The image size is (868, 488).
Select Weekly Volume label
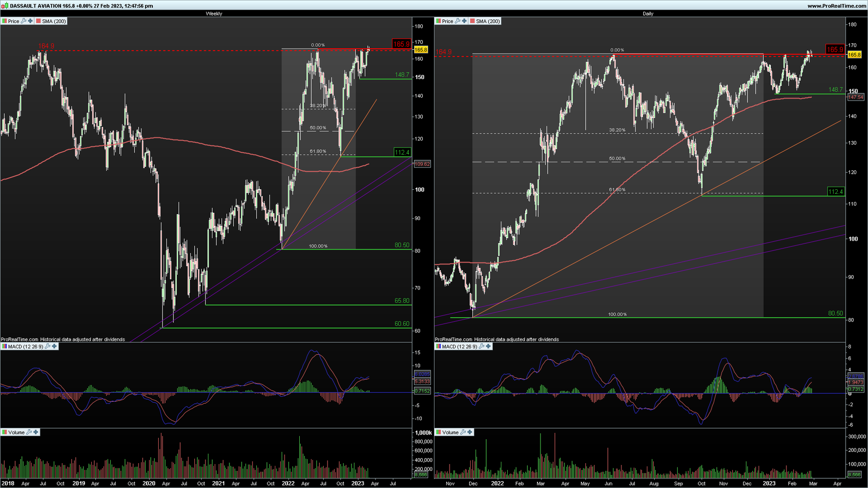click(16, 432)
